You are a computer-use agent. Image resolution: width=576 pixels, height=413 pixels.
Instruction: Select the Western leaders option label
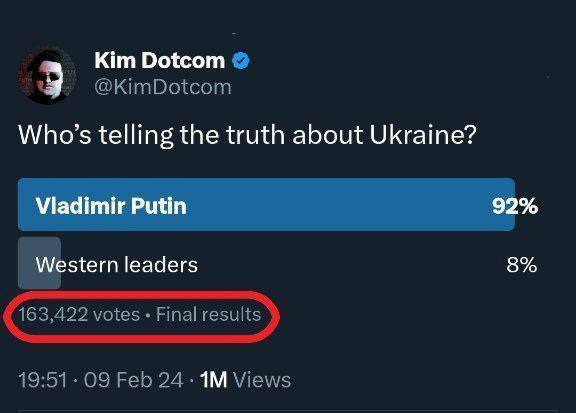pyautogui.click(x=116, y=265)
